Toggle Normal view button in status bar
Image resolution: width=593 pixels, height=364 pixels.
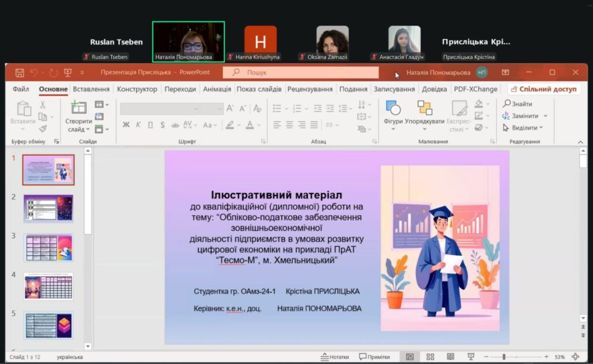410,356
